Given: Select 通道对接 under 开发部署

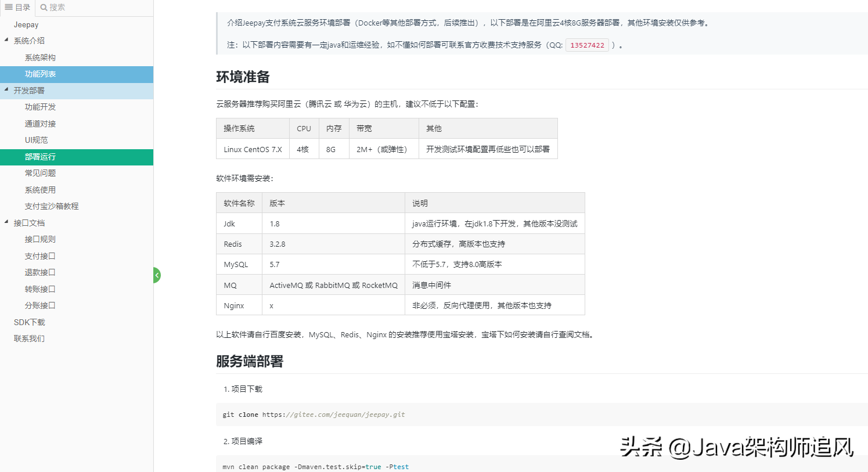Looking at the screenshot, I should [40, 123].
